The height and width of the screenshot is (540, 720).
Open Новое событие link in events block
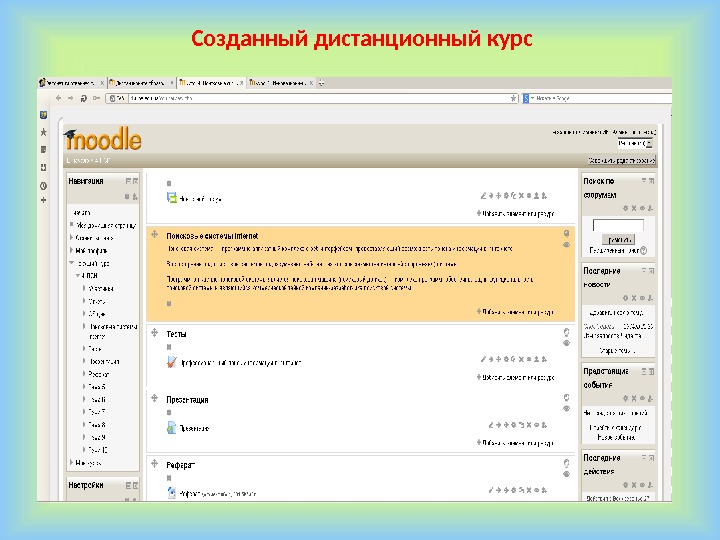point(616,438)
